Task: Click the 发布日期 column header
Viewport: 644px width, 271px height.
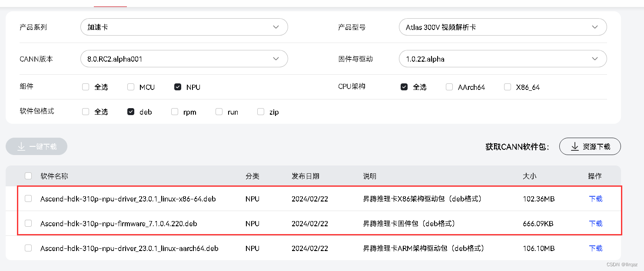Action: point(305,176)
